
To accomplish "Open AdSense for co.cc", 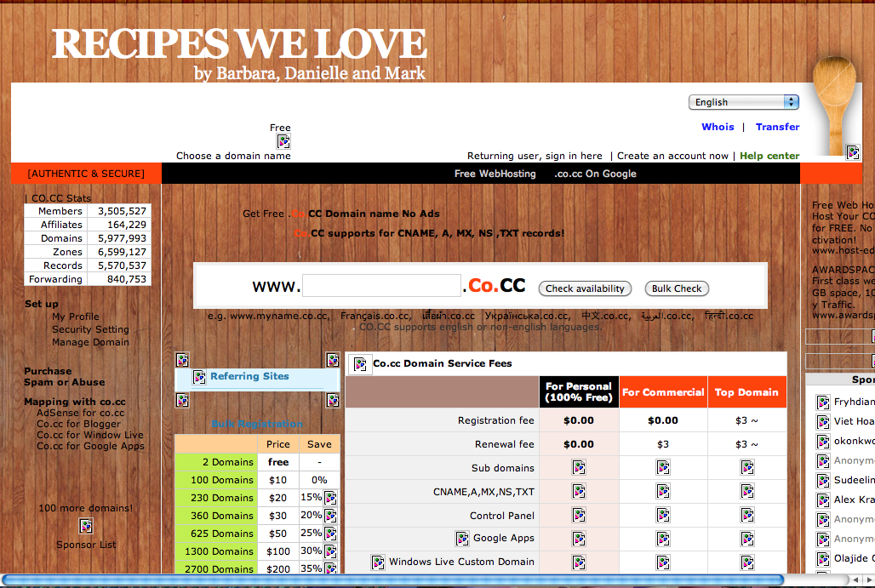I will click(x=80, y=413).
